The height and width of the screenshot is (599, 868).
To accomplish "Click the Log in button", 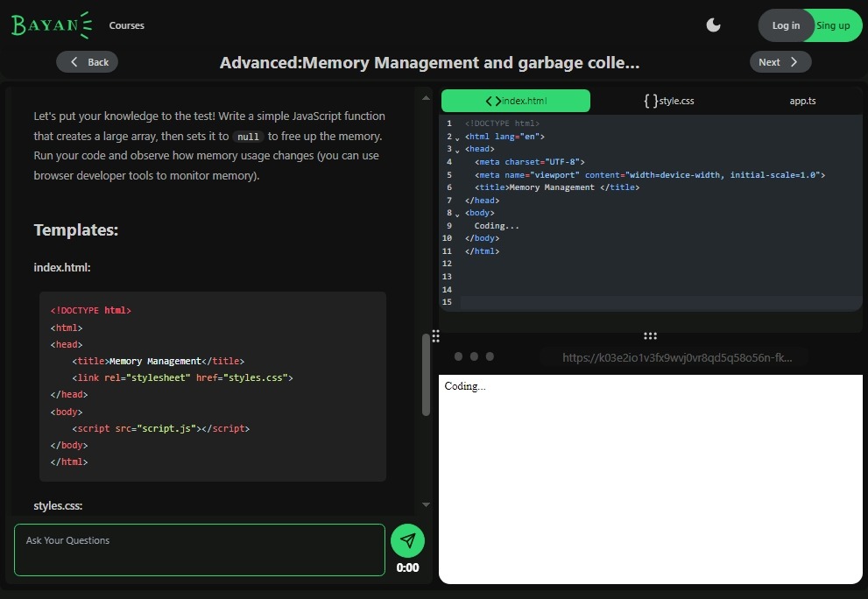I will tap(786, 25).
